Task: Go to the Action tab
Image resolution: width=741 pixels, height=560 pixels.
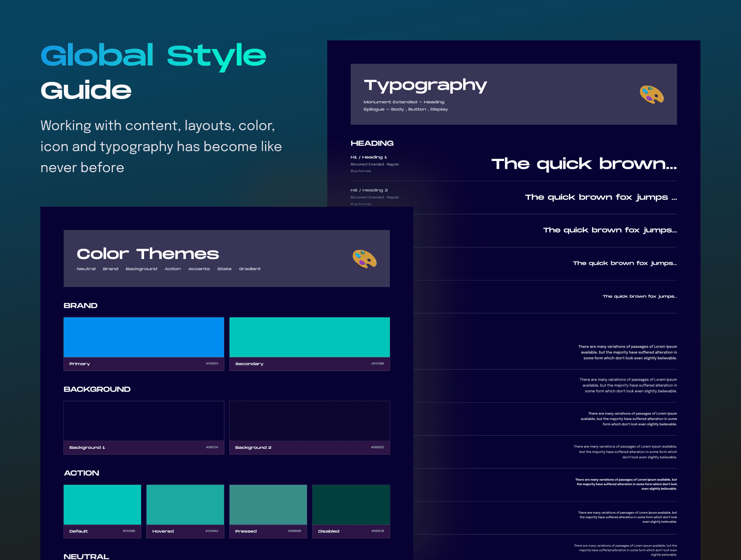Action: point(172,269)
